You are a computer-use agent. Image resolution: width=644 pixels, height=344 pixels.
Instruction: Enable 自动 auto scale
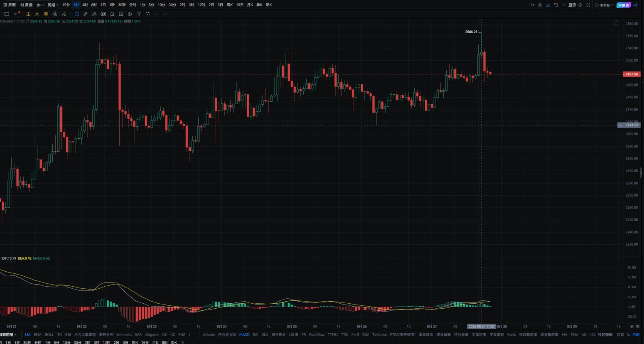point(636,334)
